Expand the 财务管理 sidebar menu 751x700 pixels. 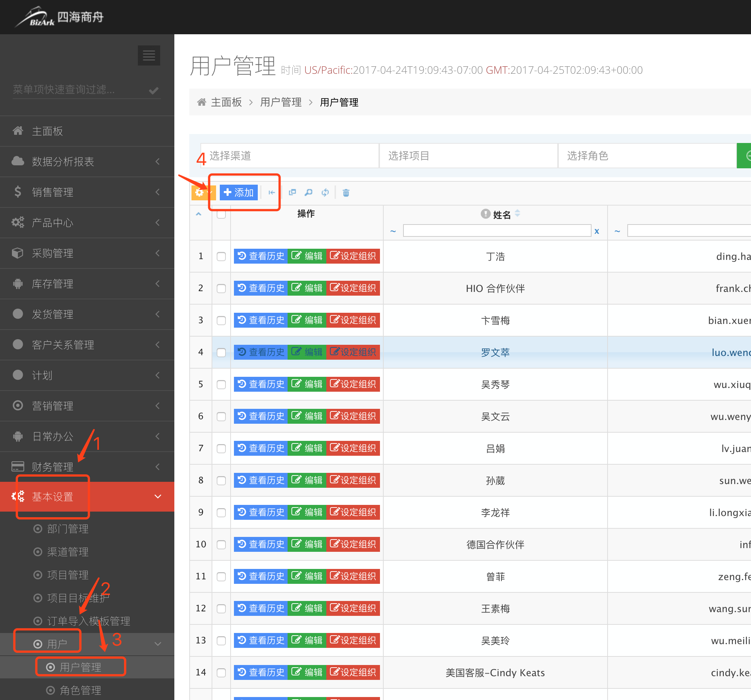87,467
